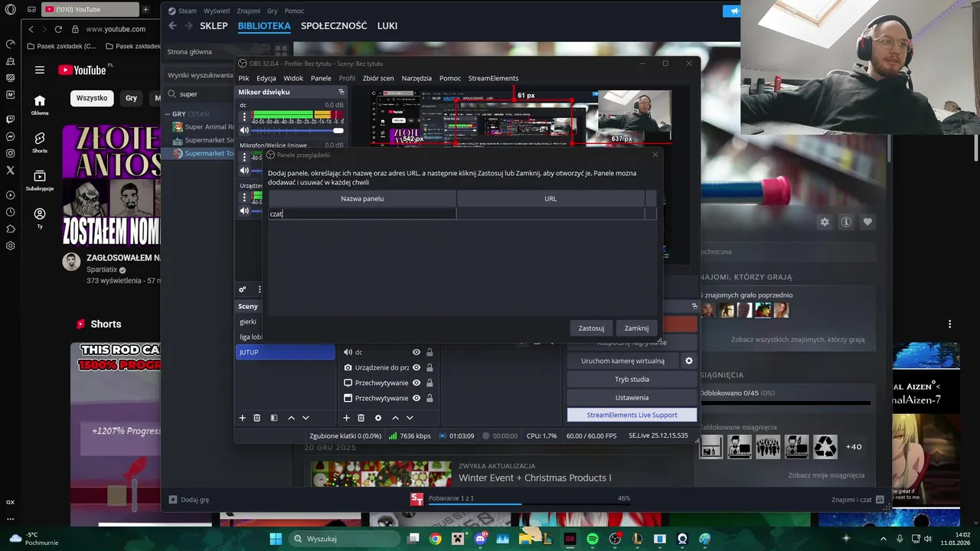Click Uruchom kamerę wirtualną button
The width and height of the screenshot is (980, 551).
(x=622, y=361)
